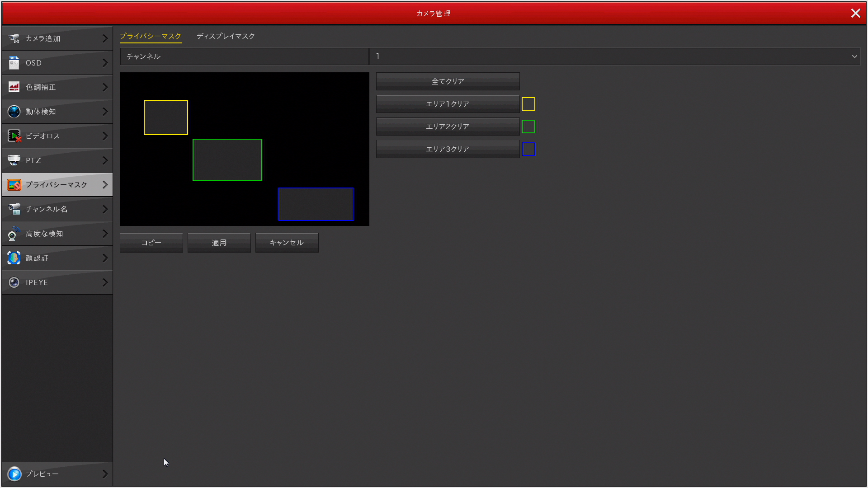Expand the 高度な検知 chevron arrow

point(105,234)
